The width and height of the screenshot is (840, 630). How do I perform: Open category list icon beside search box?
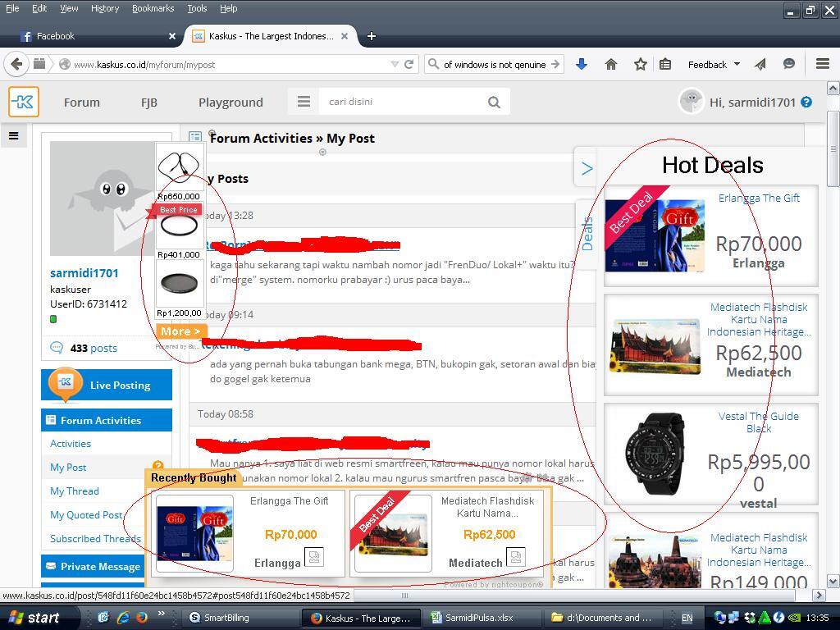[x=304, y=102]
